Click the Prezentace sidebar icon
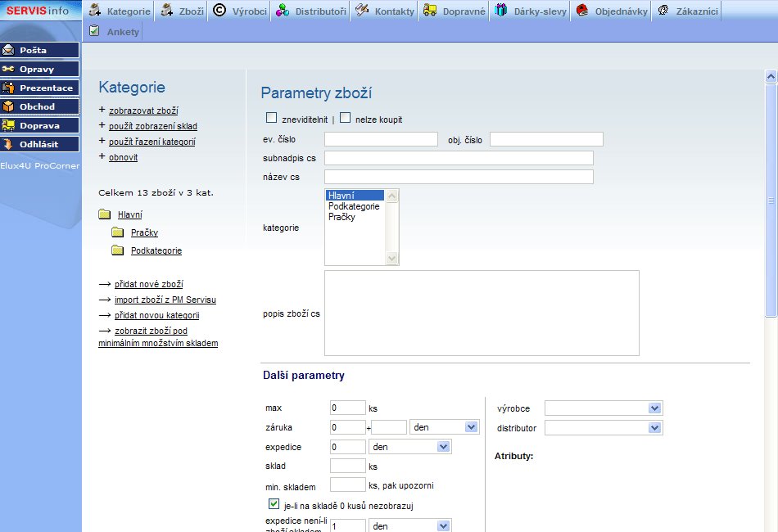The image size is (778, 532). pyautogui.click(x=8, y=88)
